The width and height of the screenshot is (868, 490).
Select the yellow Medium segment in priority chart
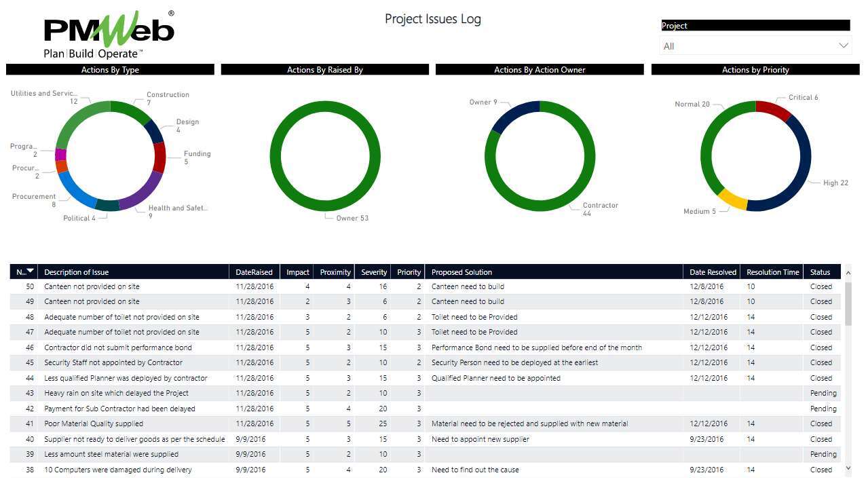pyautogui.click(x=732, y=200)
